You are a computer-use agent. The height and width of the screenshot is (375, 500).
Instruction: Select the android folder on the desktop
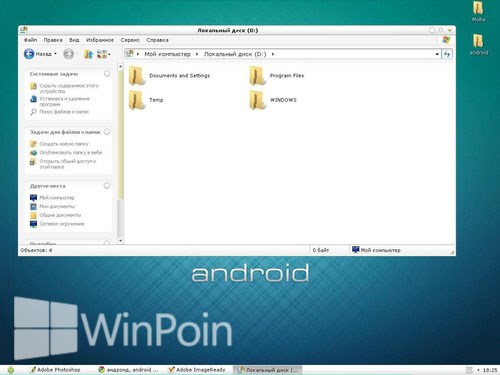coord(479,44)
